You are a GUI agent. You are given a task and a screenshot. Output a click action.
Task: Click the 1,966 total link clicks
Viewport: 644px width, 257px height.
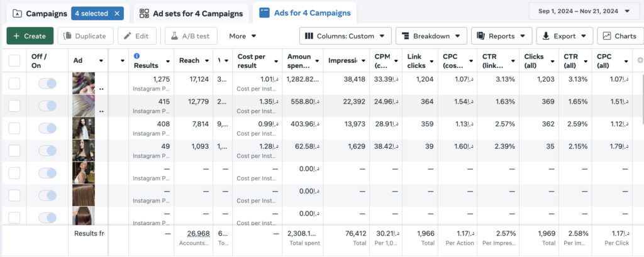click(425, 233)
